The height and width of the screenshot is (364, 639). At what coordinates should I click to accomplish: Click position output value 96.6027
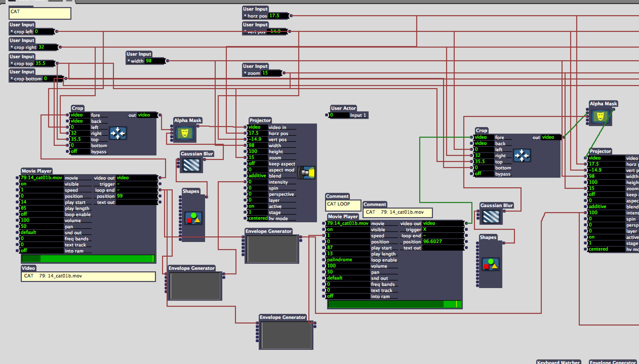tap(443, 241)
